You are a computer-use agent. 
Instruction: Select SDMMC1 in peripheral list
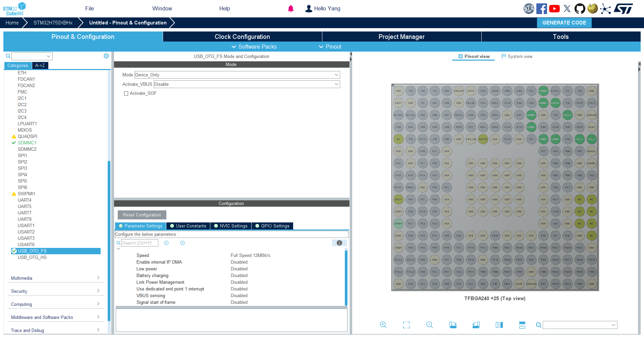coord(27,143)
